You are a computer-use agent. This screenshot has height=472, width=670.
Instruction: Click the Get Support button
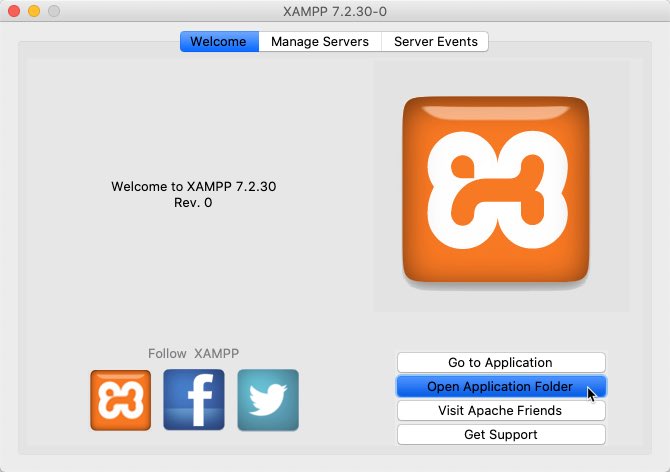pos(501,434)
